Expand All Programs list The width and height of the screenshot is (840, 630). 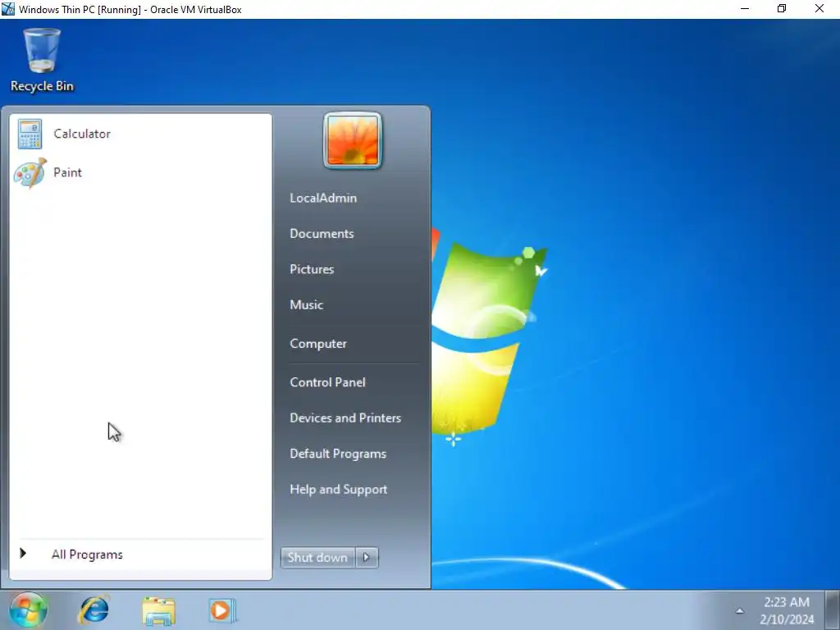point(87,555)
